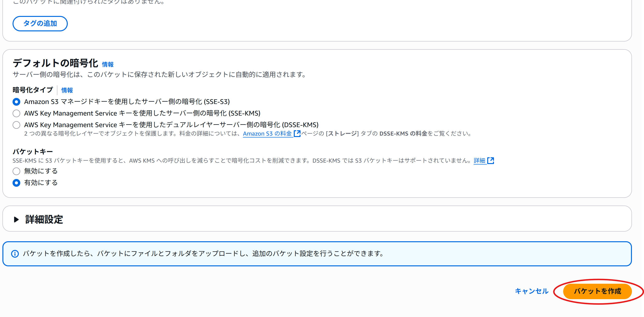Open the 詳細 link for bucket keys

[x=480, y=160]
